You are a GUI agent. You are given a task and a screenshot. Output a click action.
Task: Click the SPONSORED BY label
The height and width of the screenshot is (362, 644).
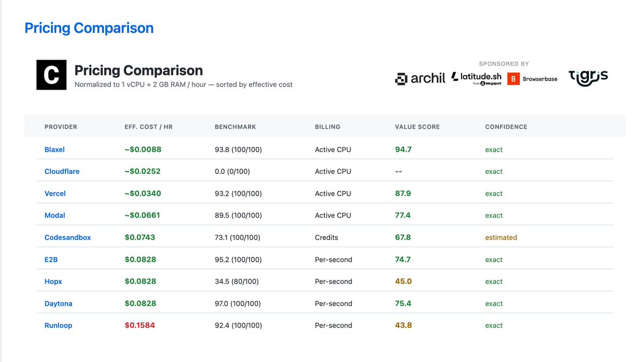[504, 64]
